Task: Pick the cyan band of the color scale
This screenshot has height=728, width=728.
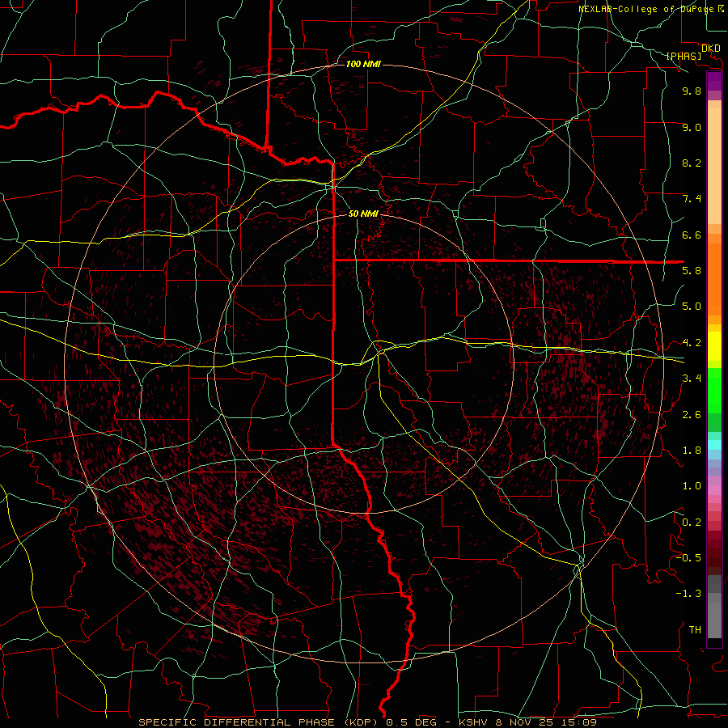Action: [714, 445]
